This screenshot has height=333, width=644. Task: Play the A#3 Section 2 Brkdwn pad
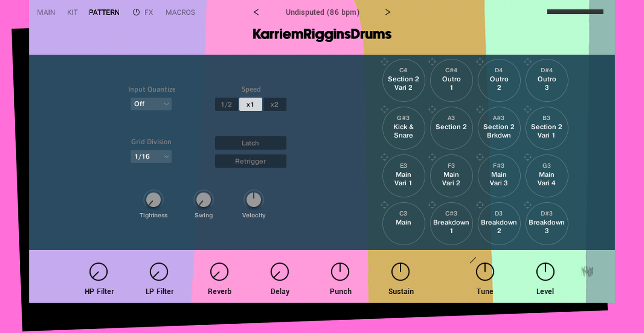point(499,129)
